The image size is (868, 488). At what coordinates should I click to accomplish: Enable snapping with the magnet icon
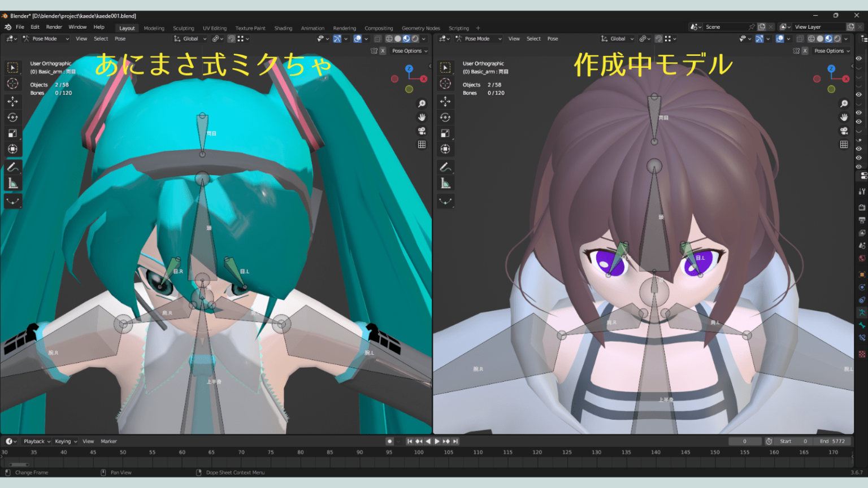[231, 38]
